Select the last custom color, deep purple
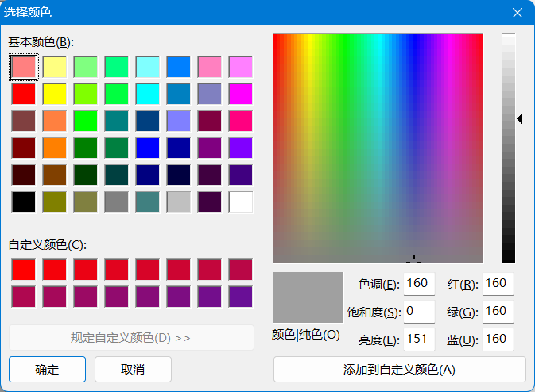Image resolution: width=535 pixels, height=392 pixels. point(241,297)
